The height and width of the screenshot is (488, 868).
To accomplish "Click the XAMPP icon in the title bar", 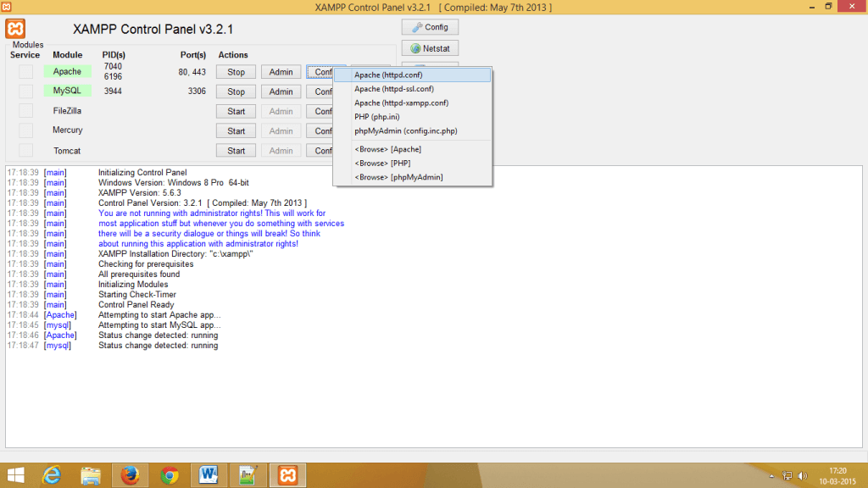I will pos(7,7).
